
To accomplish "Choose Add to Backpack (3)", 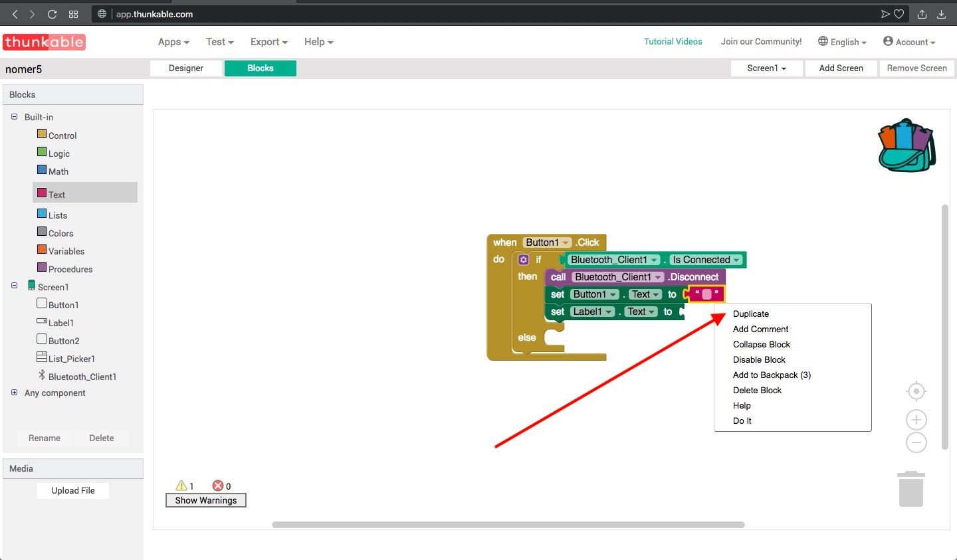I will point(772,375).
